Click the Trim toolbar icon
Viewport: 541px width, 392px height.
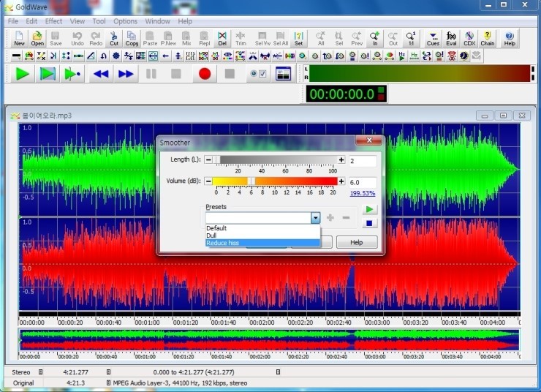pyautogui.click(x=241, y=38)
